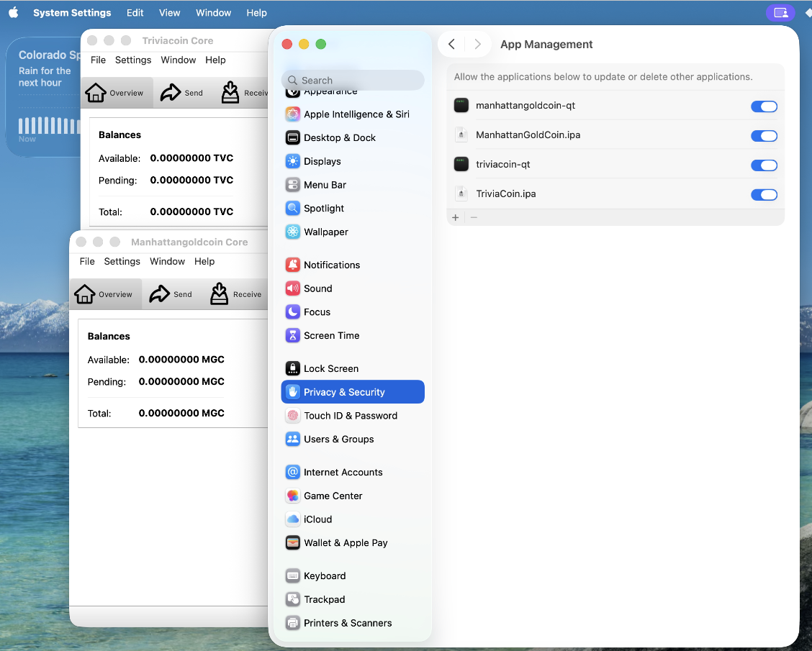
Task: Select Privacy & Security in the sidebar
Action: point(353,392)
